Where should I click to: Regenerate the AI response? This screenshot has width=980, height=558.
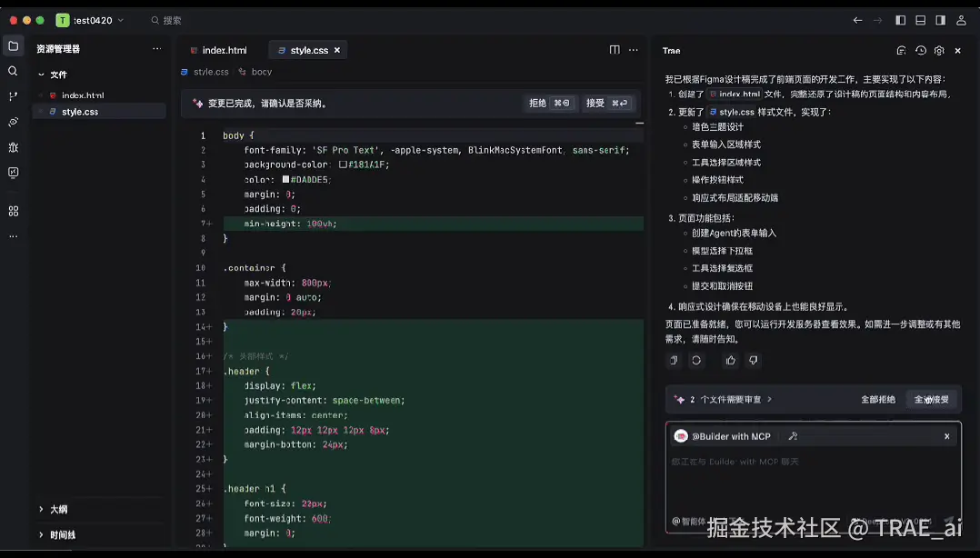coord(696,361)
